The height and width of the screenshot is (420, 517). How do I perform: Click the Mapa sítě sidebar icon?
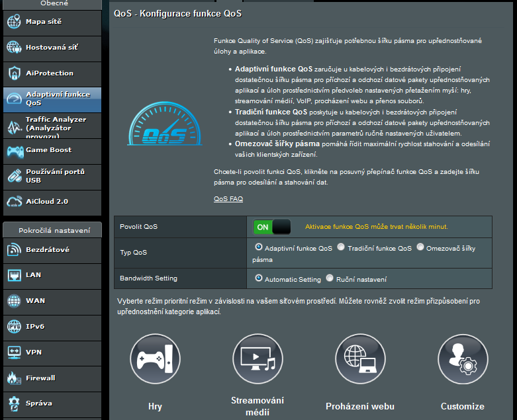(x=15, y=22)
